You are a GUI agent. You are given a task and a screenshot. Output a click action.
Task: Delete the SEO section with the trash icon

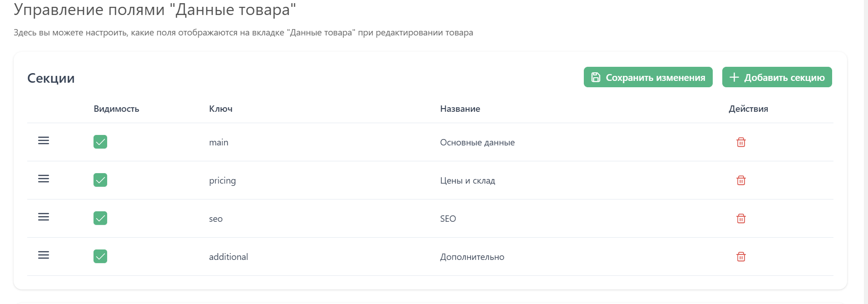tap(741, 219)
